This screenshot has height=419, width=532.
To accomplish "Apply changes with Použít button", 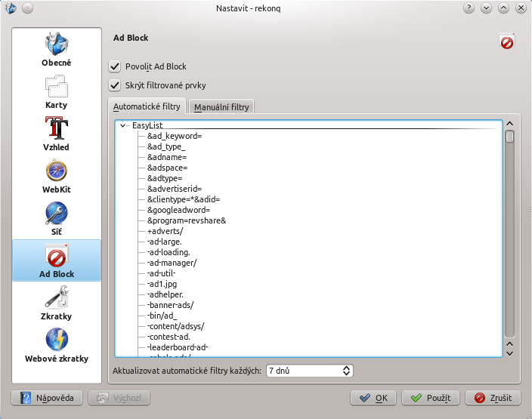I will (x=431, y=398).
